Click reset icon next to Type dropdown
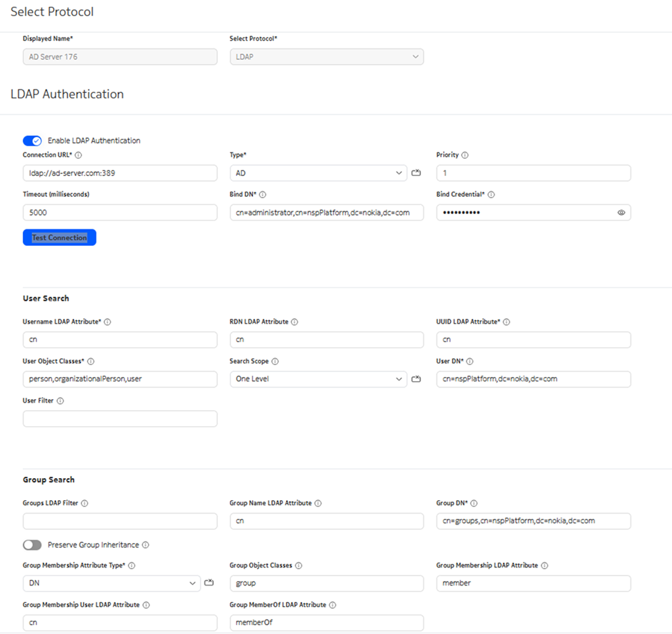 pyautogui.click(x=416, y=173)
